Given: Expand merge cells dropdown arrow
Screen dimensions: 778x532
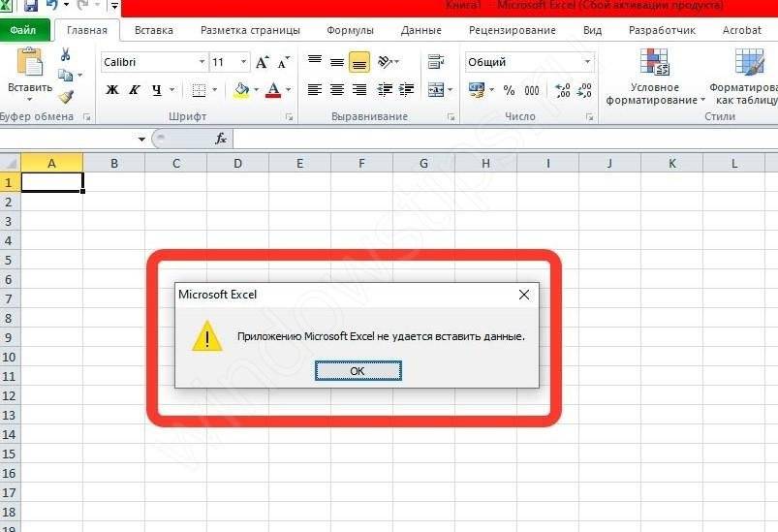Looking at the screenshot, I should (450, 90).
